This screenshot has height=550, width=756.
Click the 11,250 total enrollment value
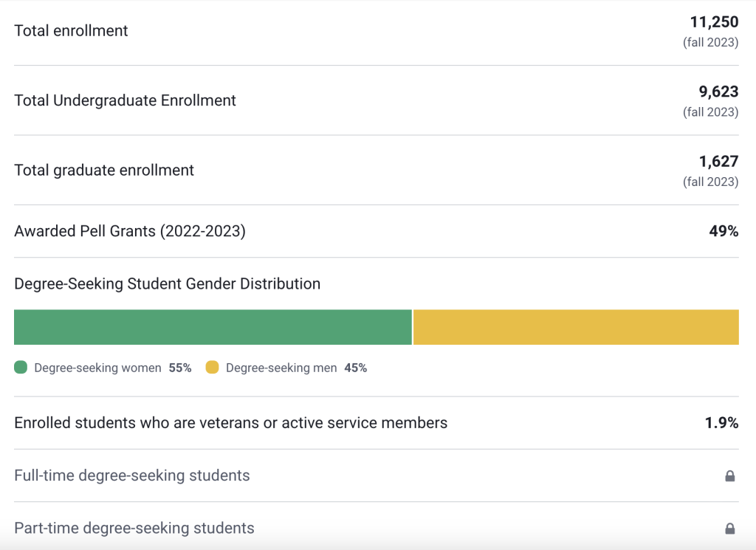[x=714, y=23]
